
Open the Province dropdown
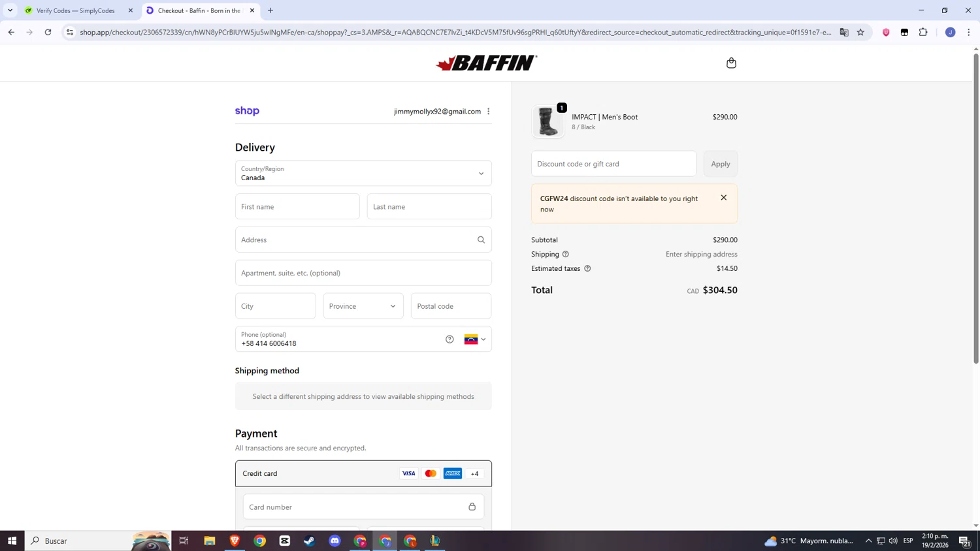[363, 306]
